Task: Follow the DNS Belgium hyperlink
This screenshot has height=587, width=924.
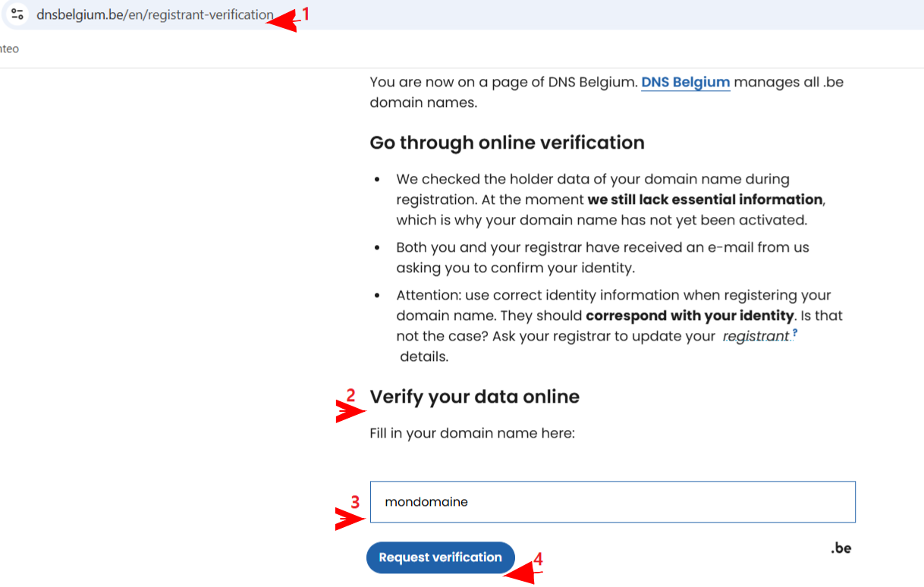Action: (686, 82)
